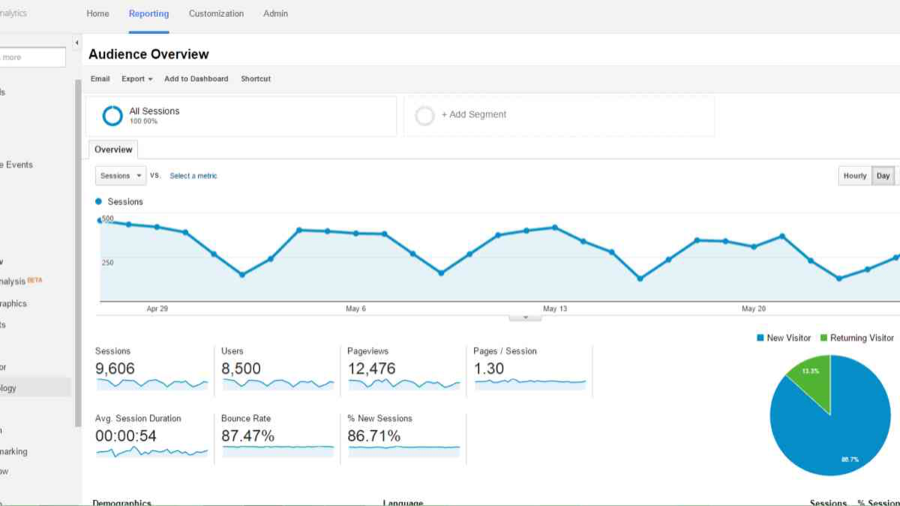The image size is (900, 506).
Task: Click the green Returning Visitor legend square
Action: 824,338
